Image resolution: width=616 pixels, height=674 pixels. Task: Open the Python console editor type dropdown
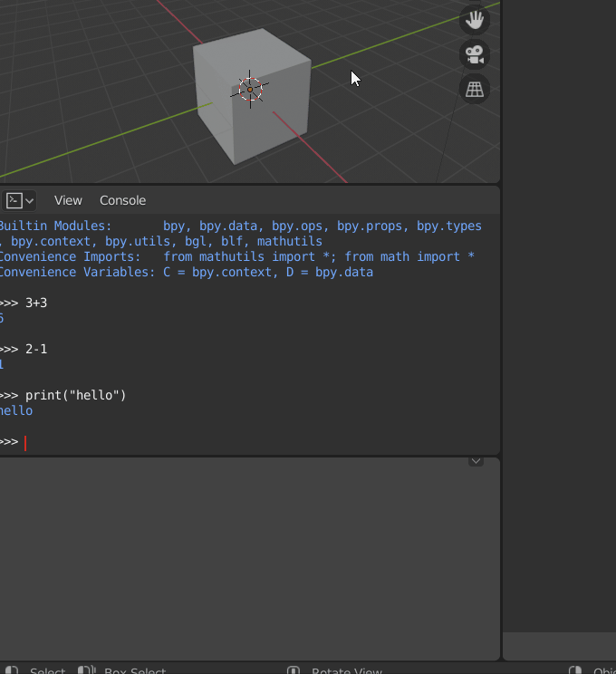(x=19, y=201)
